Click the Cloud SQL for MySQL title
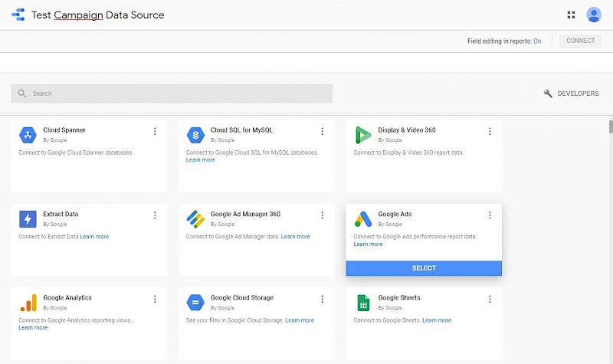This screenshot has height=364, width=613. (x=241, y=130)
